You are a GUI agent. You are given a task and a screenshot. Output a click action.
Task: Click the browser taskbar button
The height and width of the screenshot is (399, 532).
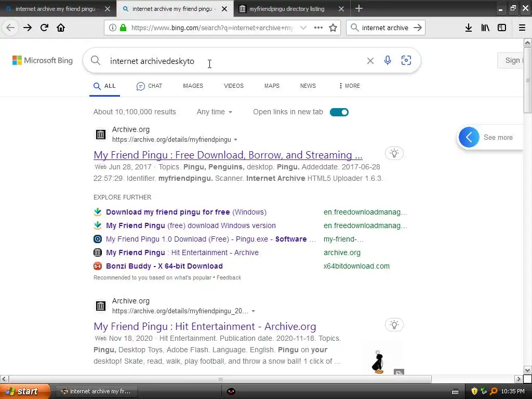coord(97,391)
